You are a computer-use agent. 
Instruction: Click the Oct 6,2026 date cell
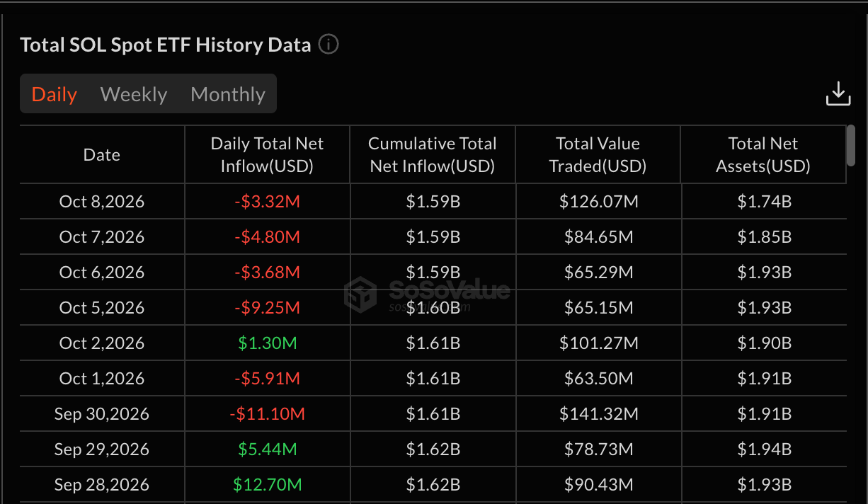(x=102, y=273)
